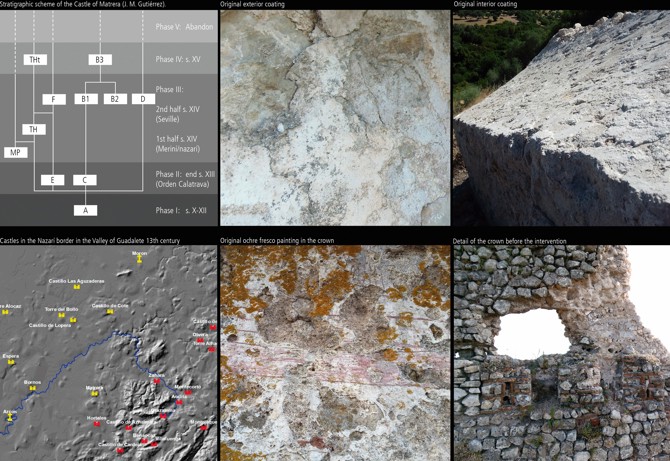The image size is (670, 461).
Task: Select the Zahara red marker on map
Action: 157,381
